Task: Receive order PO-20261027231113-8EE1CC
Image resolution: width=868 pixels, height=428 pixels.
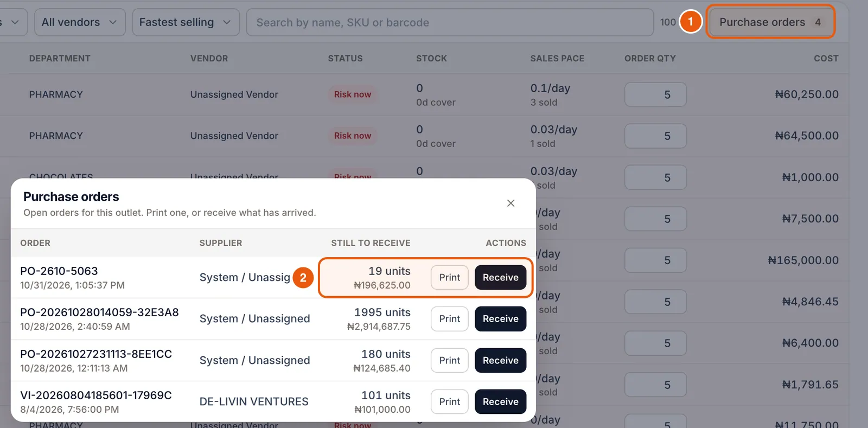Action: [x=500, y=360]
